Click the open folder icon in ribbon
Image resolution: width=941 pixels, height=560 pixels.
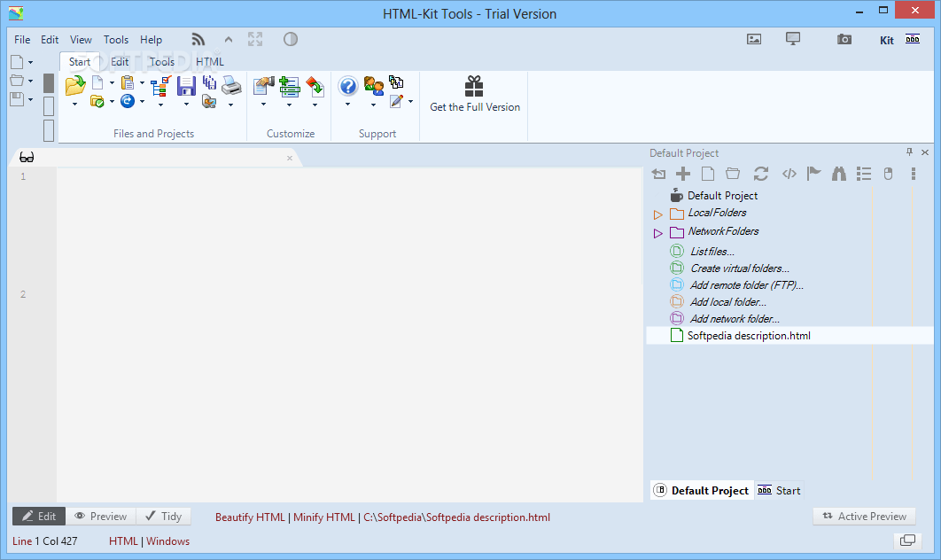[x=75, y=86]
